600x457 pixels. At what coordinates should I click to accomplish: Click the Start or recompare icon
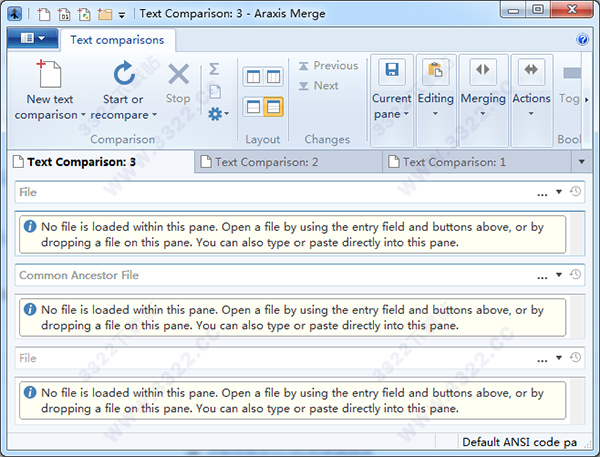(x=124, y=73)
